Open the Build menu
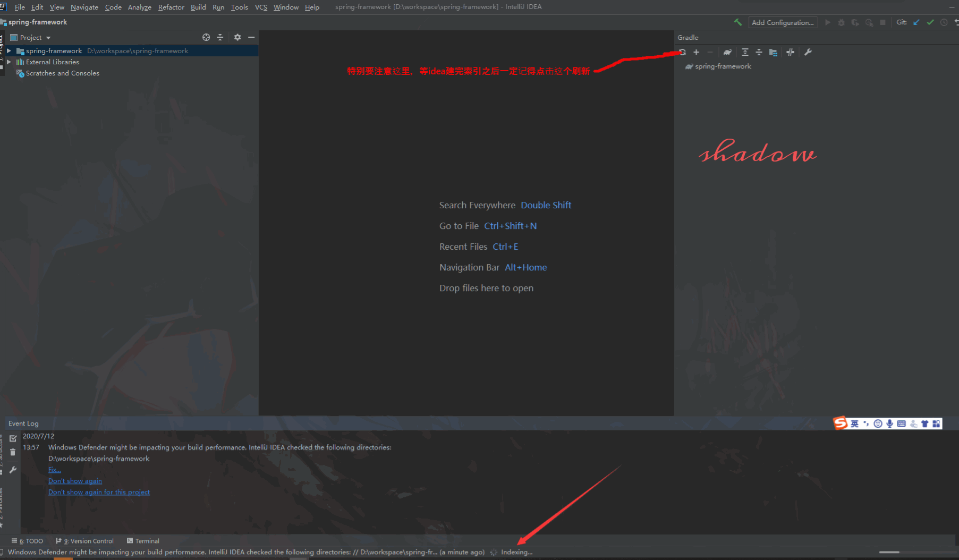 [x=198, y=7]
